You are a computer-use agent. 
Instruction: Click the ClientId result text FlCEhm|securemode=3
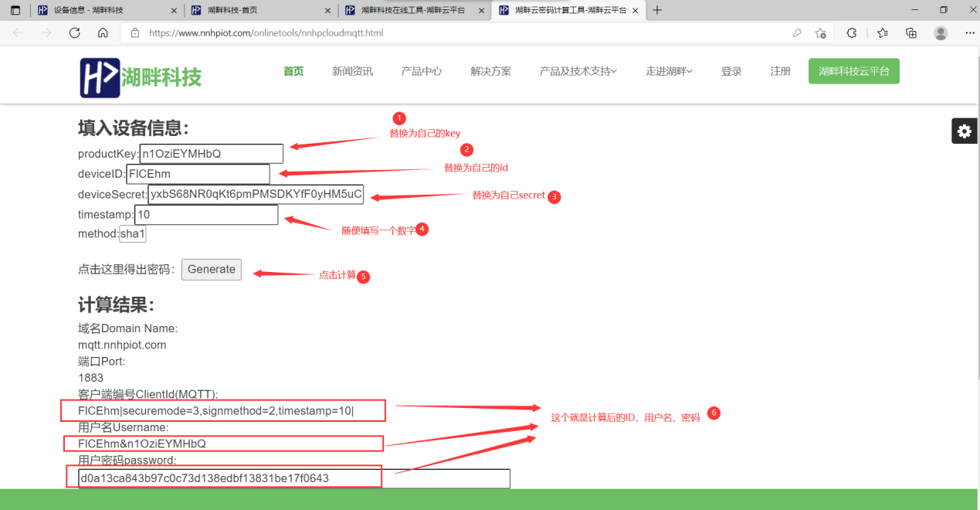pos(215,410)
